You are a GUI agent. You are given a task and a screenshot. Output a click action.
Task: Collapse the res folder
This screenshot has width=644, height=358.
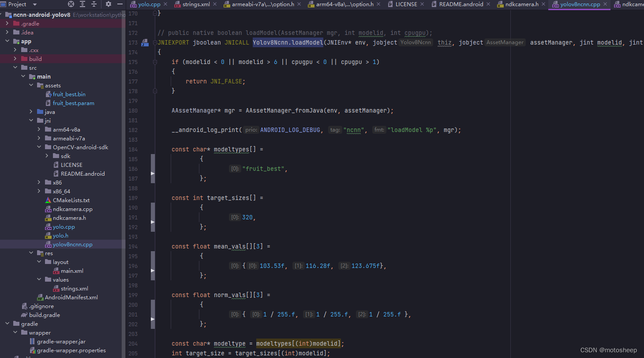click(x=31, y=253)
